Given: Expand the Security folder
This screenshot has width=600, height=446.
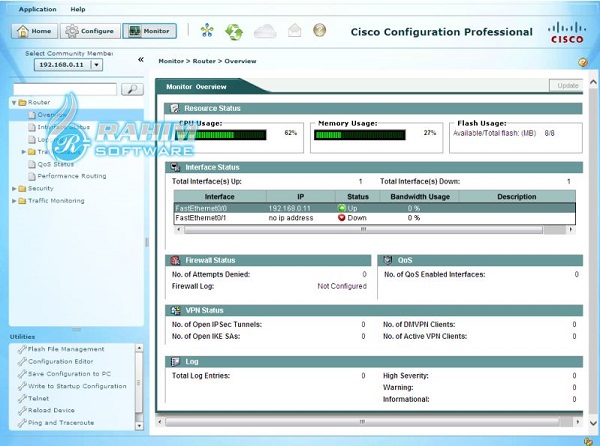Looking at the screenshot, I should pyautogui.click(x=14, y=189).
